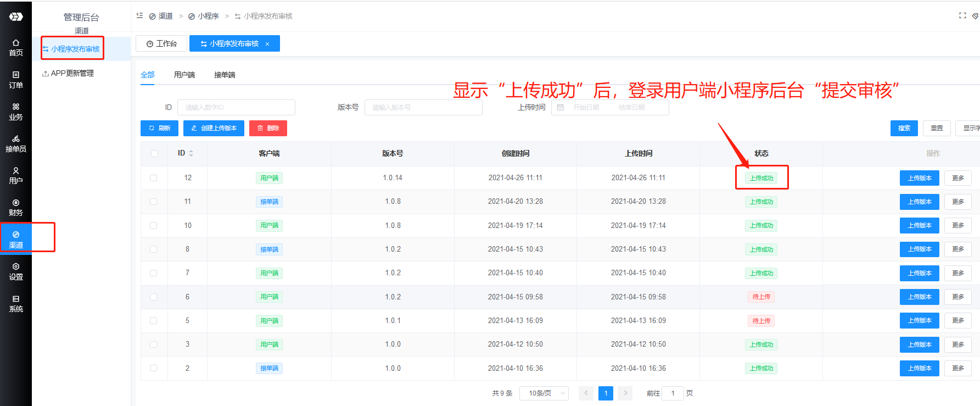Open the 接单员 sidebar icon

[x=16, y=143]
